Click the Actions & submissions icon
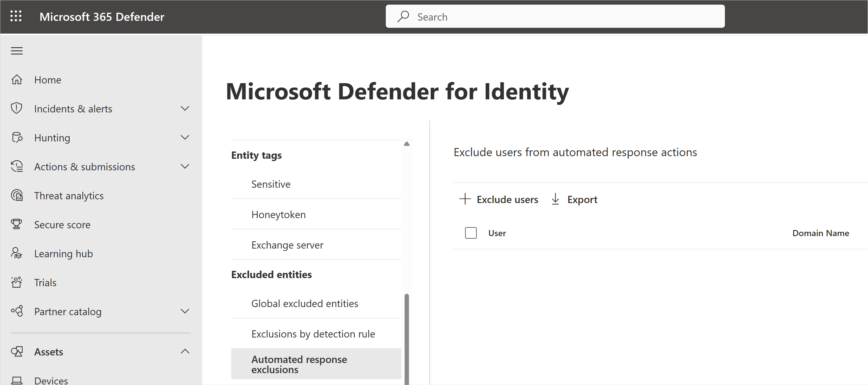The width and height of the screenshot is (868, 385). tap(17, 166)
